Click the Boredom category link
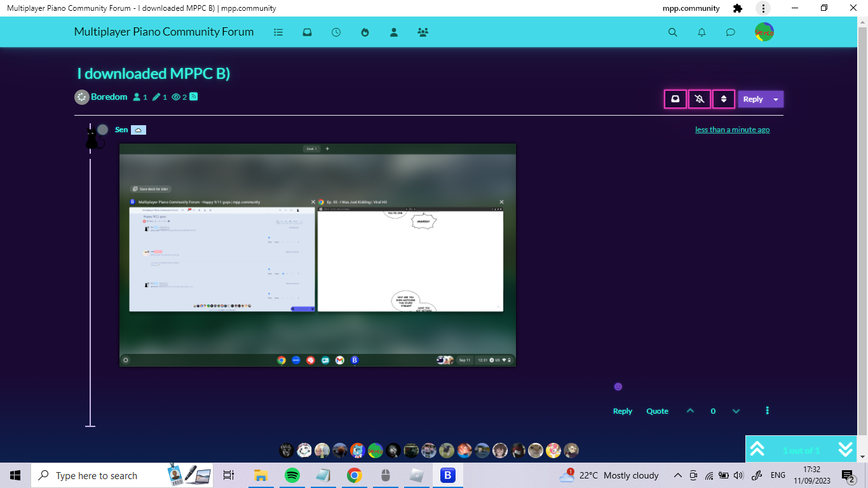Screen dimensions: 868x488 tap(109, 97)
